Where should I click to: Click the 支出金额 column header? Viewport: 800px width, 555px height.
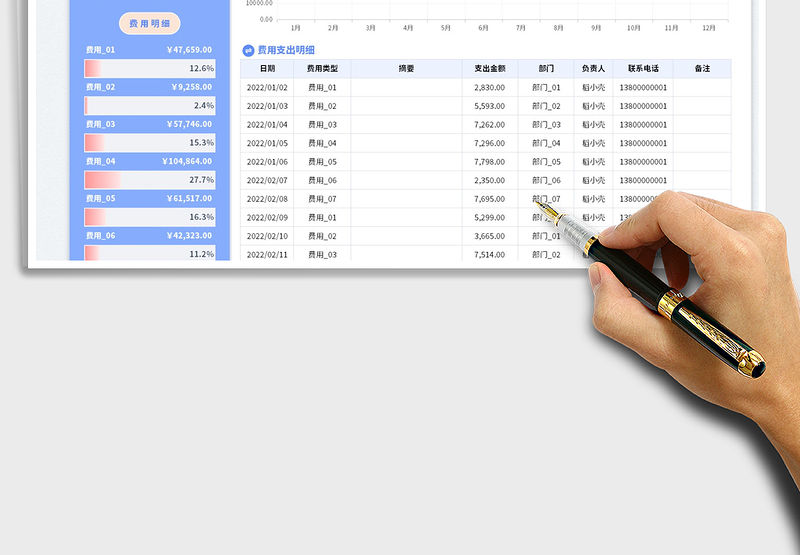[x=490, y=69]
